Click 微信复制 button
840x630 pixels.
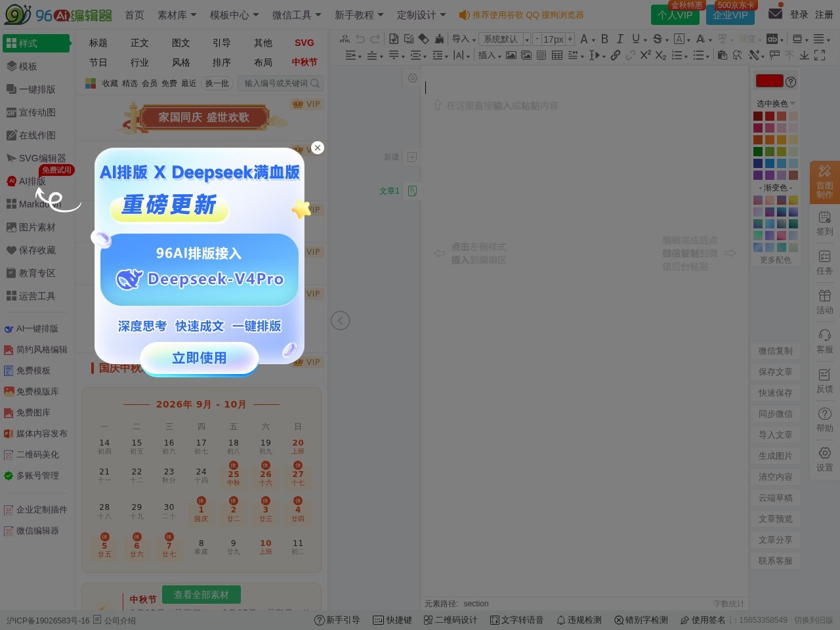[x=776, y=351]
